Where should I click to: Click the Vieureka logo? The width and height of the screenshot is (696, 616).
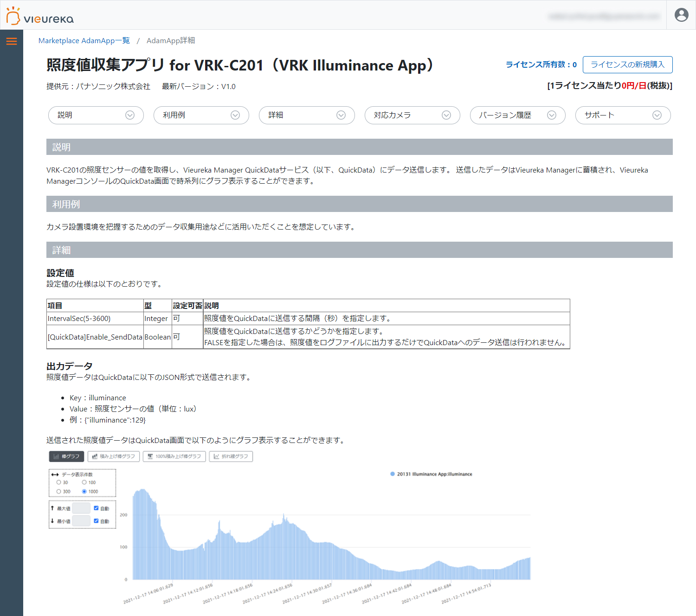point(40,16)
